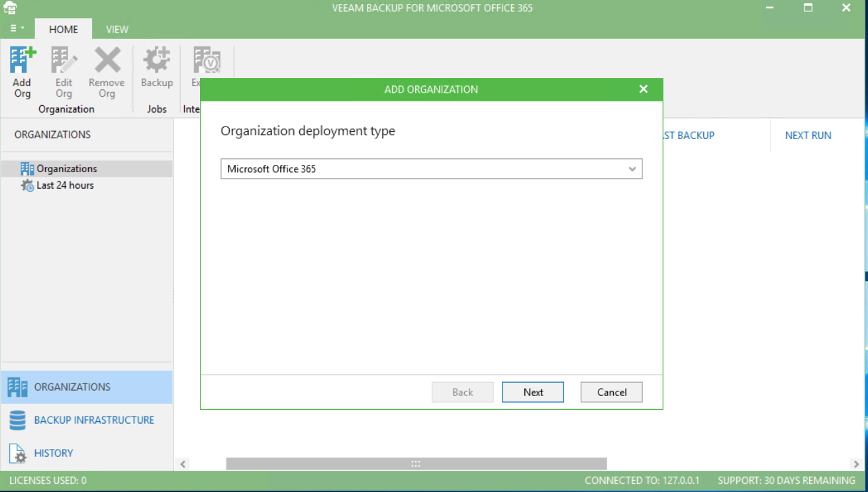Close the Add Organization dialog
Image resolution: width=868 pixels, height=492 pixels.
coord(644,89)
